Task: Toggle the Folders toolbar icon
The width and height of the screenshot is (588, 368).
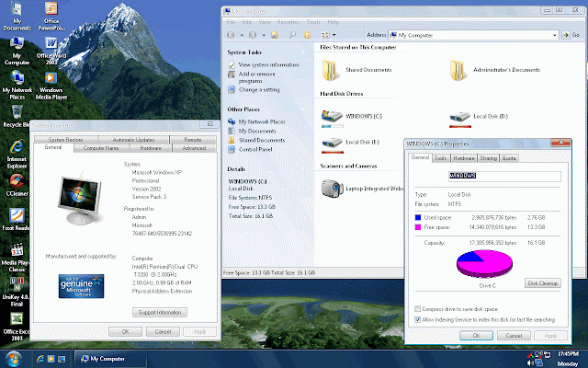Action: pyautogui.click(x=308, y=35)
